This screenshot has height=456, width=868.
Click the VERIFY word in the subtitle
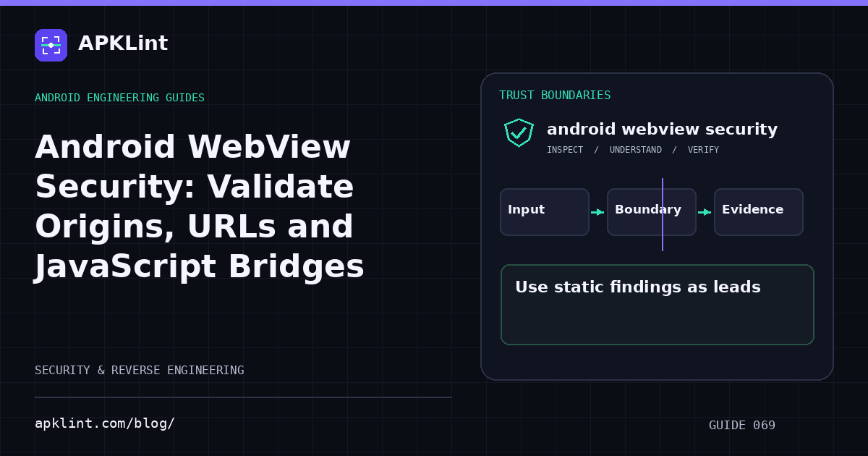point(703,150)
